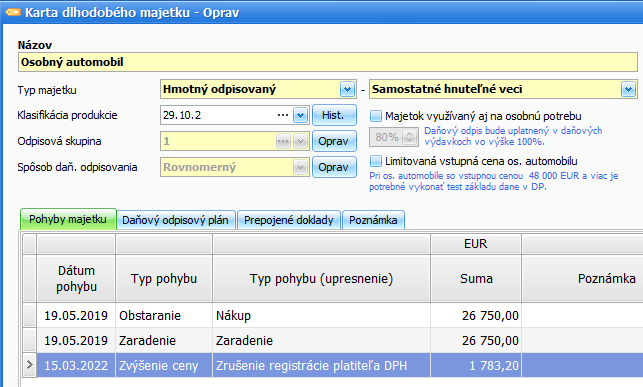
Task: Click the row selector of the Obstaranie row
Action: (30, 315)
